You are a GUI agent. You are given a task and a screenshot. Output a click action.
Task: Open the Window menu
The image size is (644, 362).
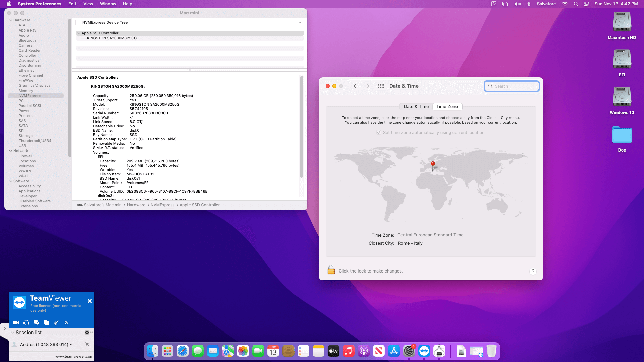pos(108,4)
